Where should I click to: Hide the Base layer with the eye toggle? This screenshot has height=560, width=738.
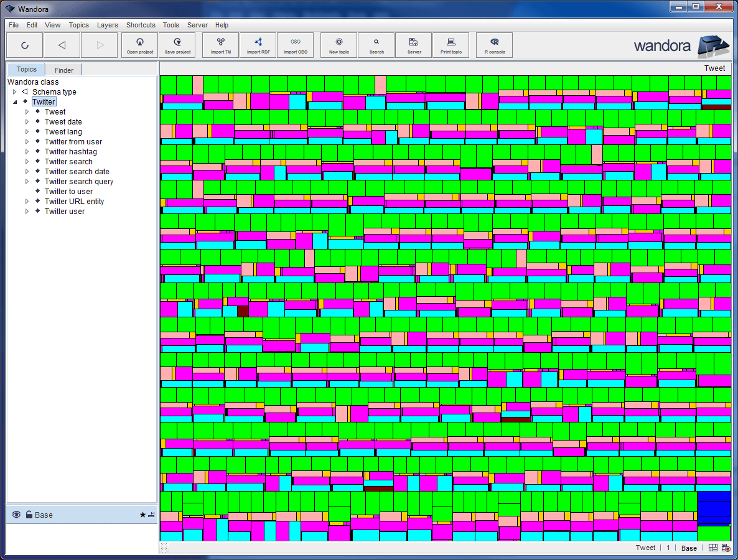[x=16, y=515]
